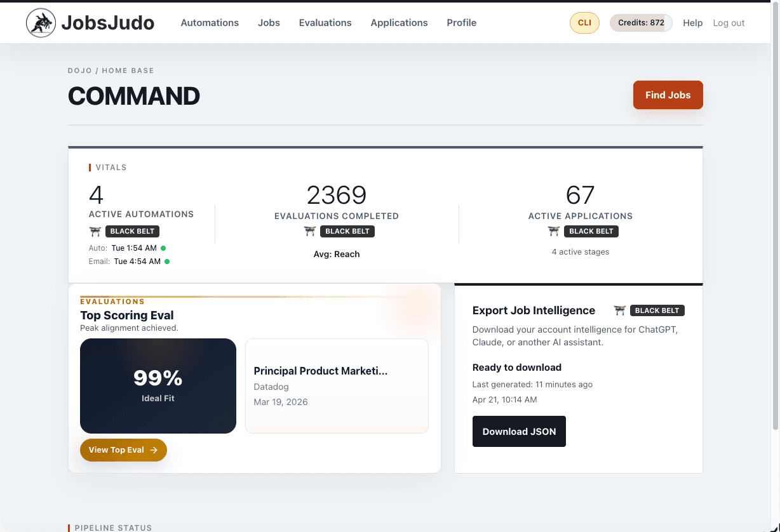
Task: Click the 2369 evaluations count
Action: tap(337, 195)
